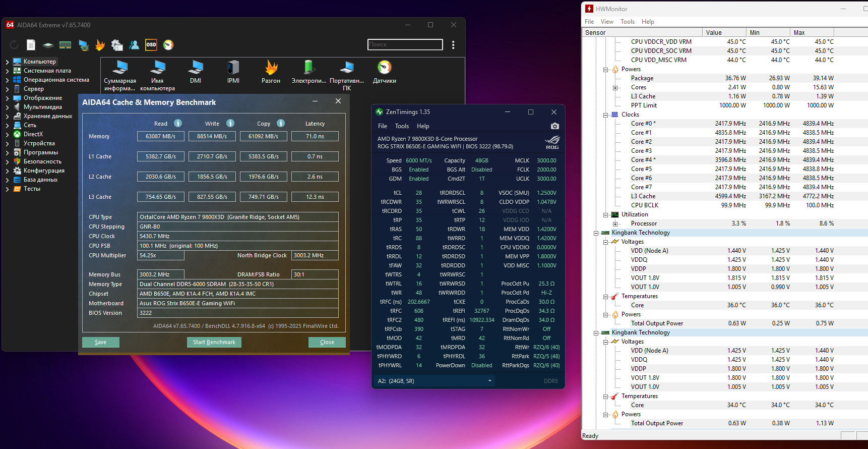Image resolution: width=868 pixels, height=449 pixels.
Task: Select Хранение данных in the tree
Action: coord(48,117)
